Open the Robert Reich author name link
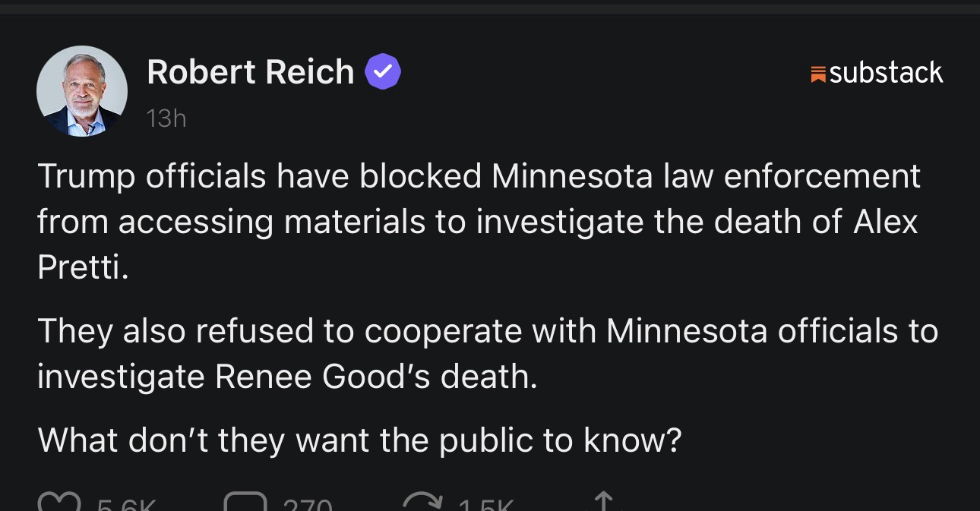Viewport: 980px width, 511px height. click(x=250, y=73)
